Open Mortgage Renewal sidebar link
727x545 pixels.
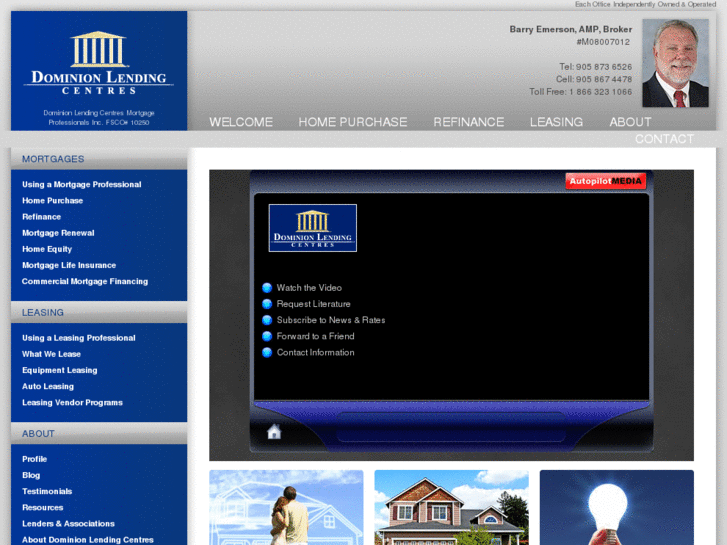click(x=58, y=233)
